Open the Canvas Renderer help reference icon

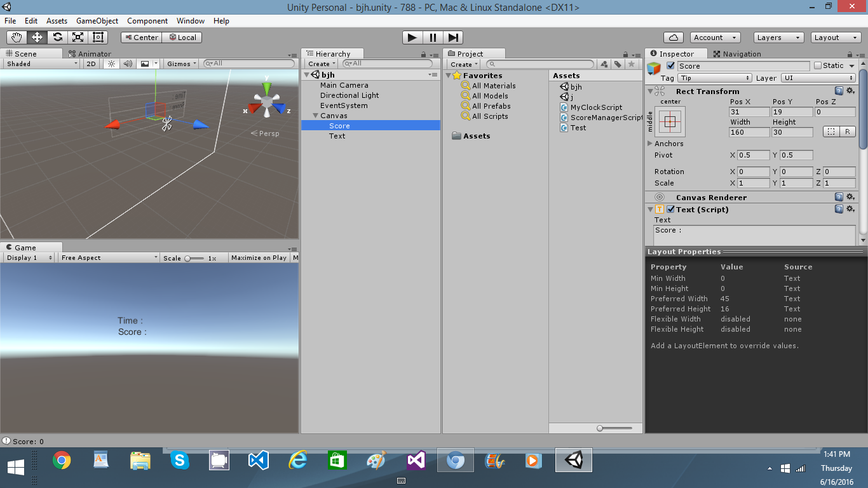coord(839,198)
